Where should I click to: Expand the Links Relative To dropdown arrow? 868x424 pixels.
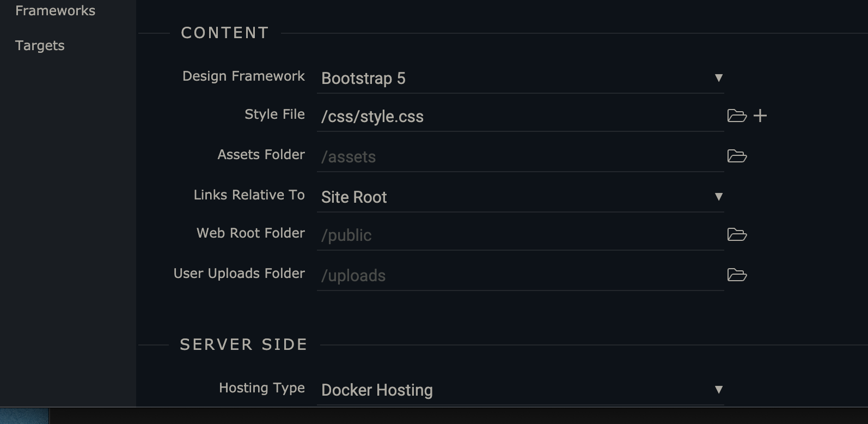718,197
